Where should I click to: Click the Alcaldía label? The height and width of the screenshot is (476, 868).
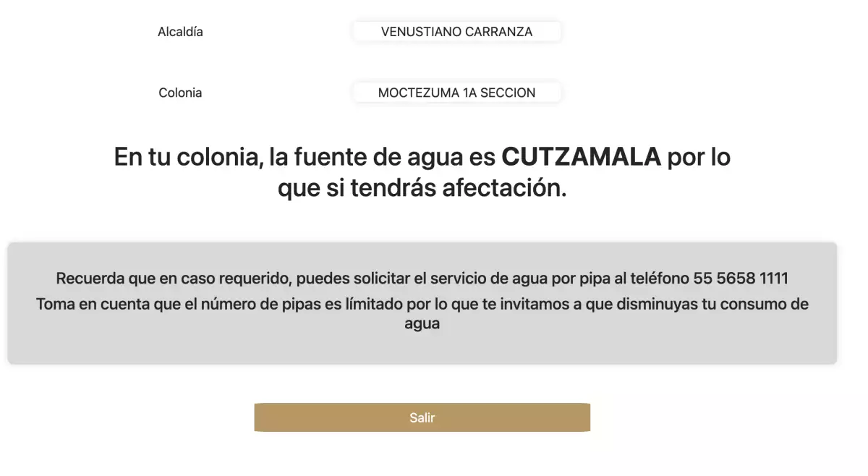point(180,32)
